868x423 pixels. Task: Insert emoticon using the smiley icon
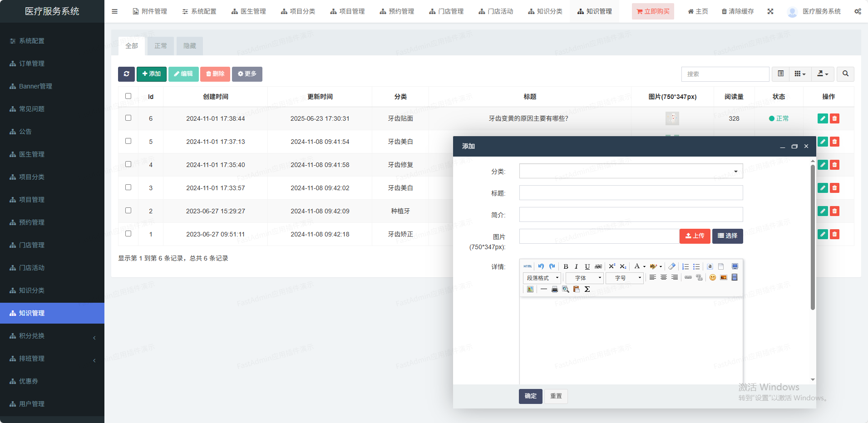point(712,277)
